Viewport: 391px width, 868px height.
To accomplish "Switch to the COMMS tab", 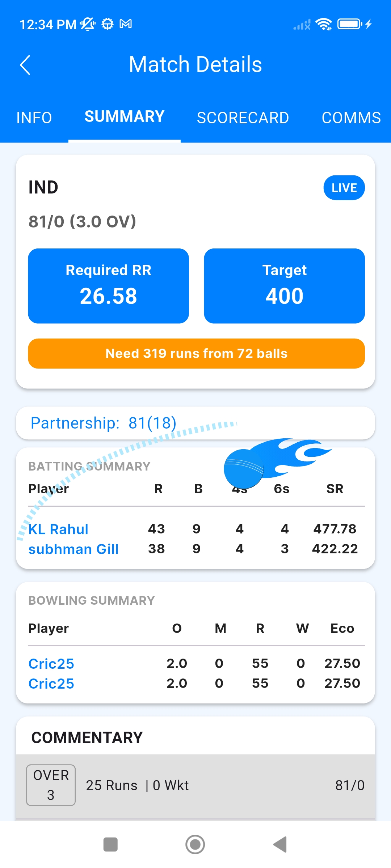I will (351, 118).
